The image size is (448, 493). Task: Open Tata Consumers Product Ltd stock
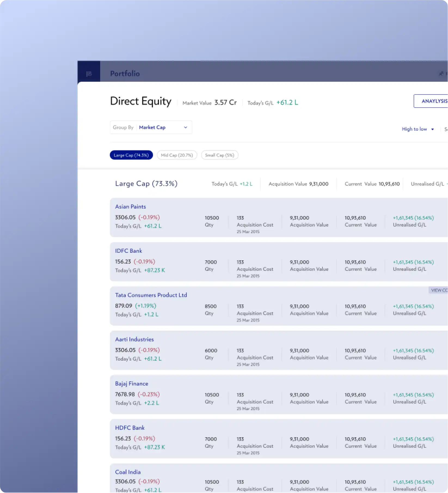click(151, 295)
